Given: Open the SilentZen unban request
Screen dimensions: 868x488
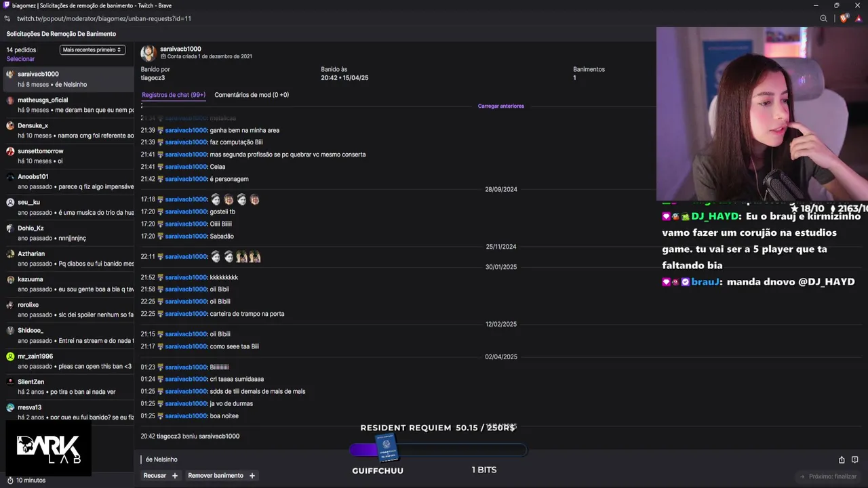Looking at the screenshot, I should click(68, 386).
